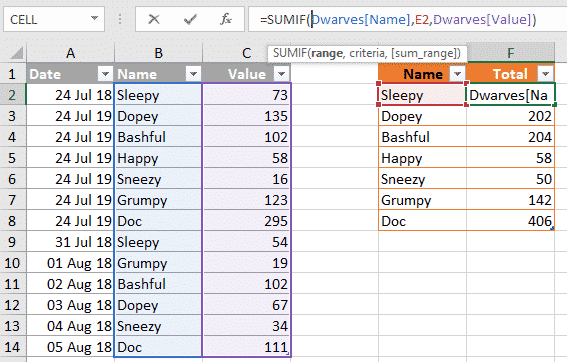The image size is (567, 362).
Task: Select row 2 header
Action: click(13, 95)
